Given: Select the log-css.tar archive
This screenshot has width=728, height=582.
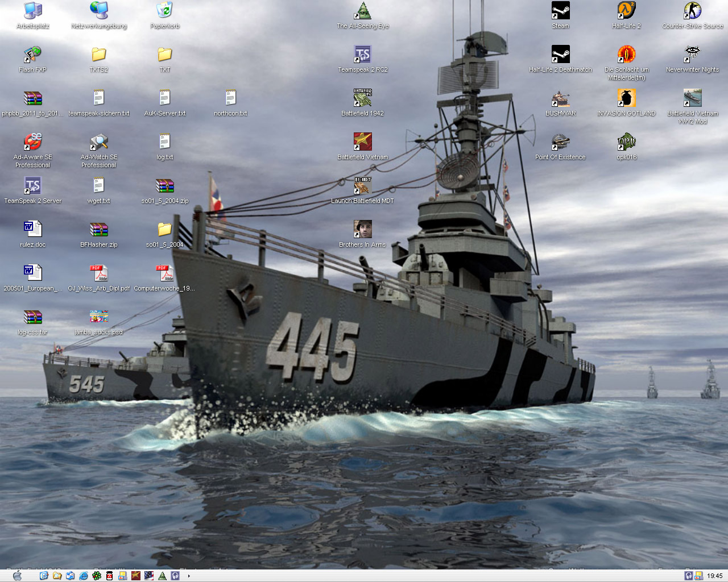Looking at the screenshot, I should [33, 322].
